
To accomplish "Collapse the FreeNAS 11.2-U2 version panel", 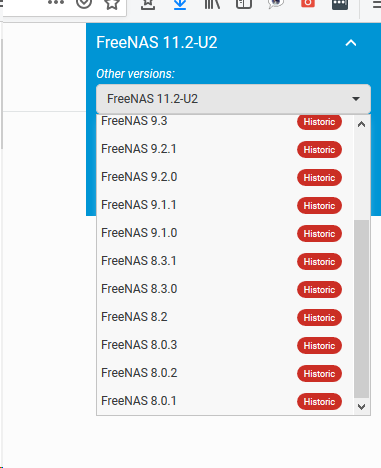I will click(351, 43).
